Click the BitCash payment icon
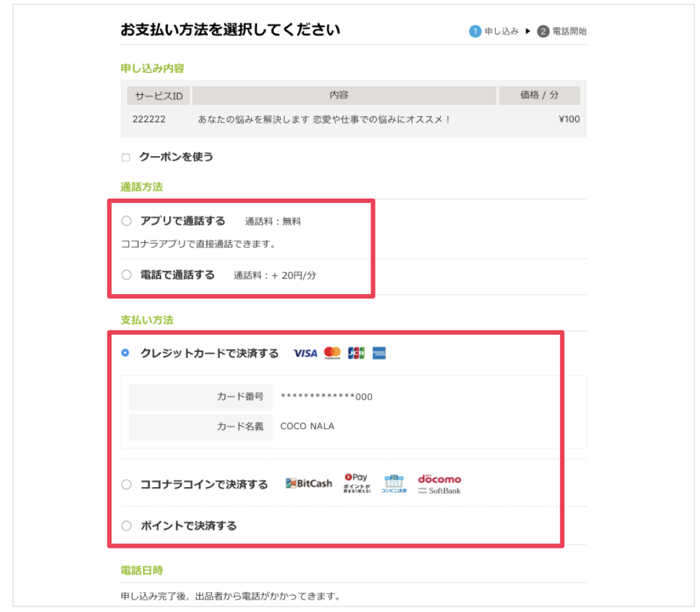 pyautogui.click(x=309, y=483)
